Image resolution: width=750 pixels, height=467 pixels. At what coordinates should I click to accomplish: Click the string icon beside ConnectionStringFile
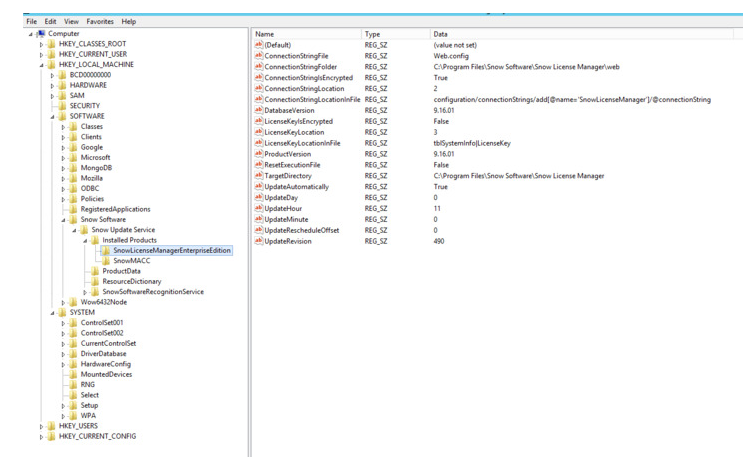(x=259, y=56)
